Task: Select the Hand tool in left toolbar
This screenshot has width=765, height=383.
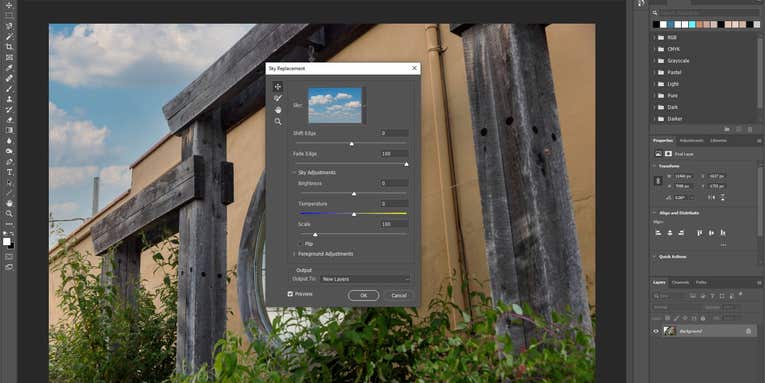Action: (9, 203)
